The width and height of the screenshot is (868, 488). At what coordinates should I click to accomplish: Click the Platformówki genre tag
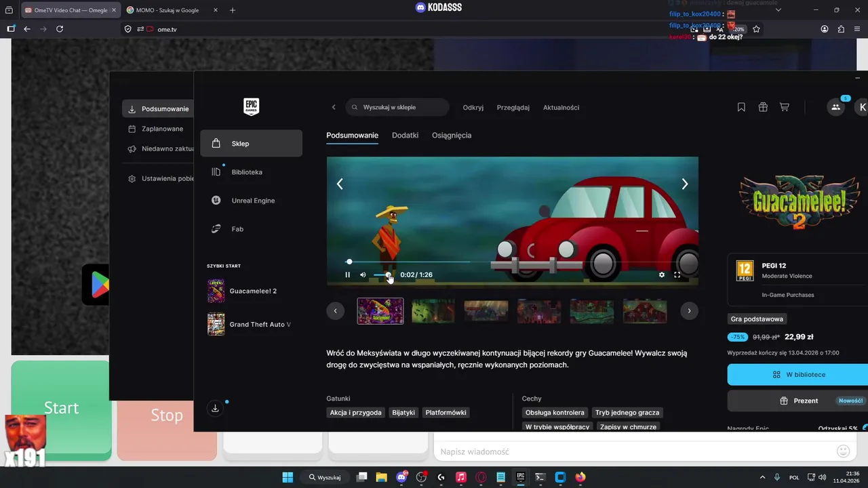446,412
